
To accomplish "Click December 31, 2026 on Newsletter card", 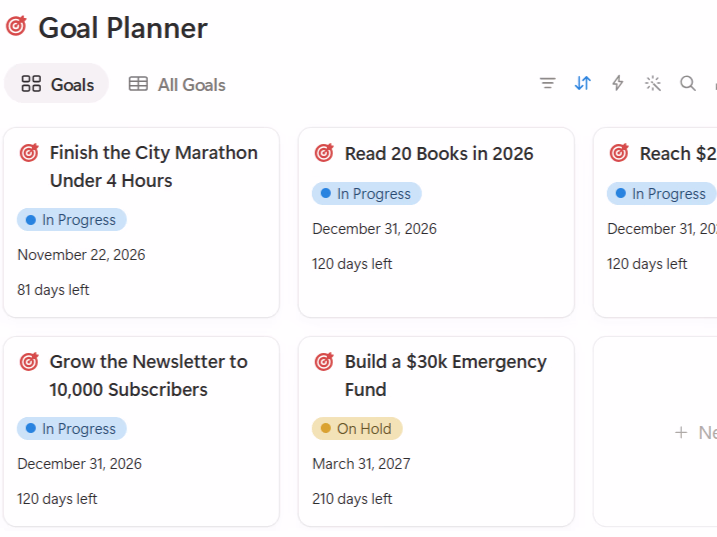I will click(x=80, y=464).
